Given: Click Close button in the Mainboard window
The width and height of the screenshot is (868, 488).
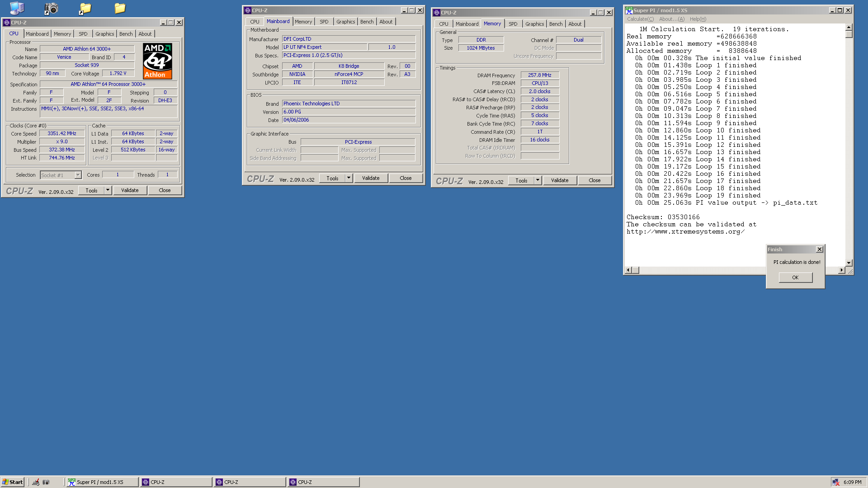Looking at the screenshot, I should 406,178.
